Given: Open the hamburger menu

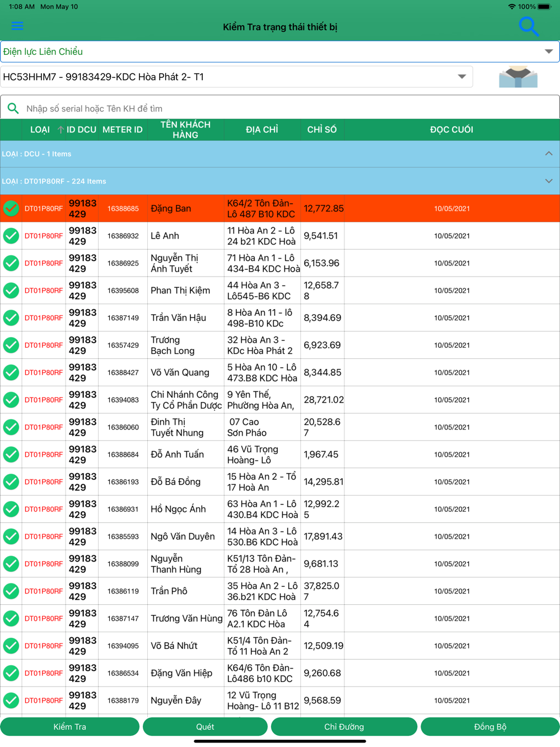Looking at the screenshot, I should click(x=17, y=26).
